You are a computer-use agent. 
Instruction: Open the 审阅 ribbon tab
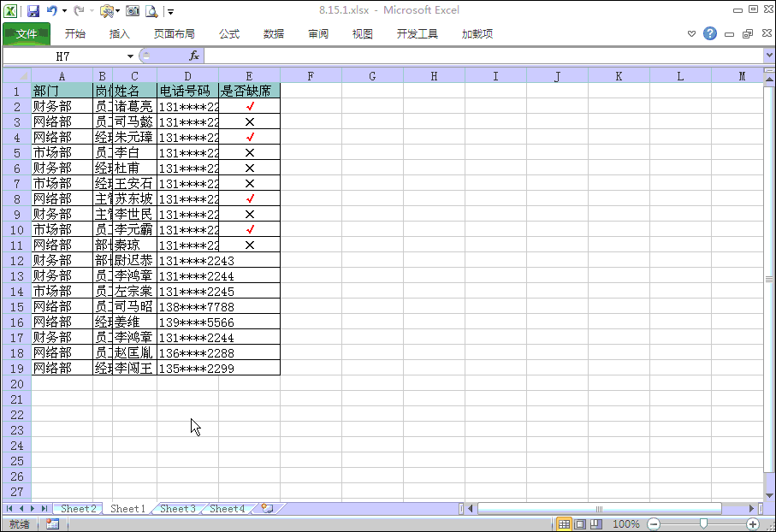(318, 33)
